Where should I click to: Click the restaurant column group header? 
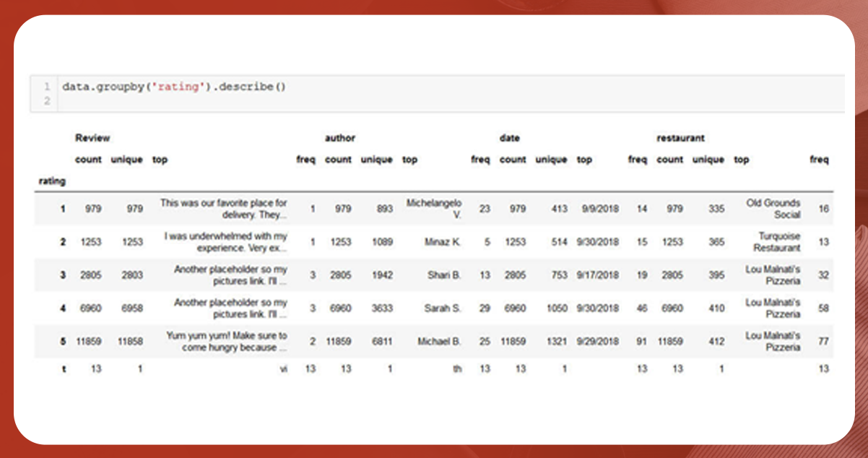pos(680,138)
